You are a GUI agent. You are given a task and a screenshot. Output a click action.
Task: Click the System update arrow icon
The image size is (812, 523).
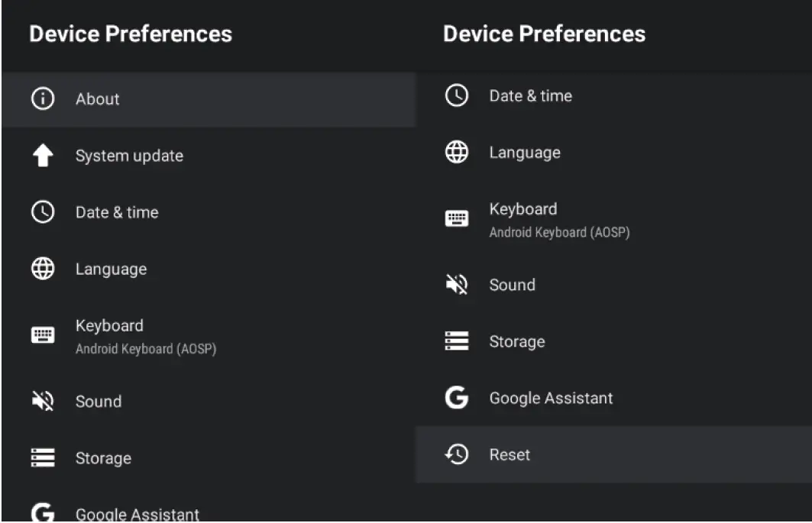(x=42, y=156)
